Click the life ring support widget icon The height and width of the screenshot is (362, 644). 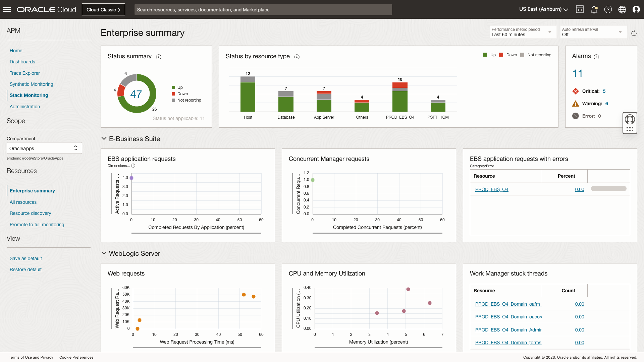point(630,119)
